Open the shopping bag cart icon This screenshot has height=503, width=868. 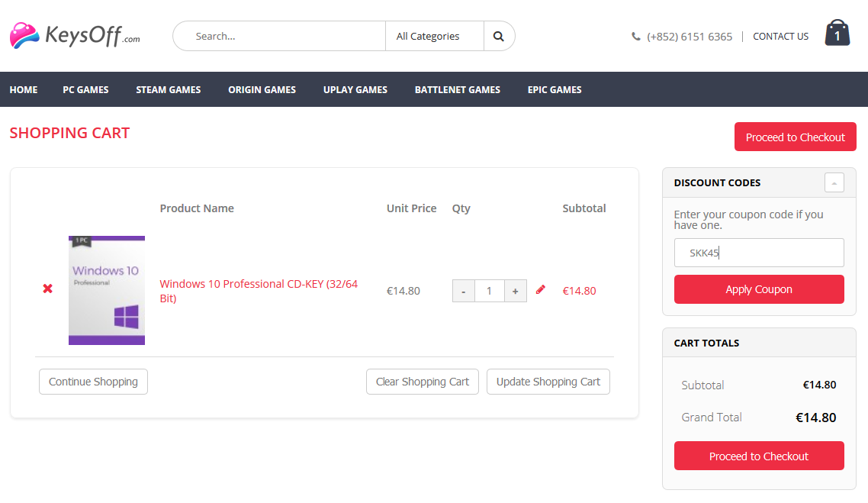click(837, 33)
